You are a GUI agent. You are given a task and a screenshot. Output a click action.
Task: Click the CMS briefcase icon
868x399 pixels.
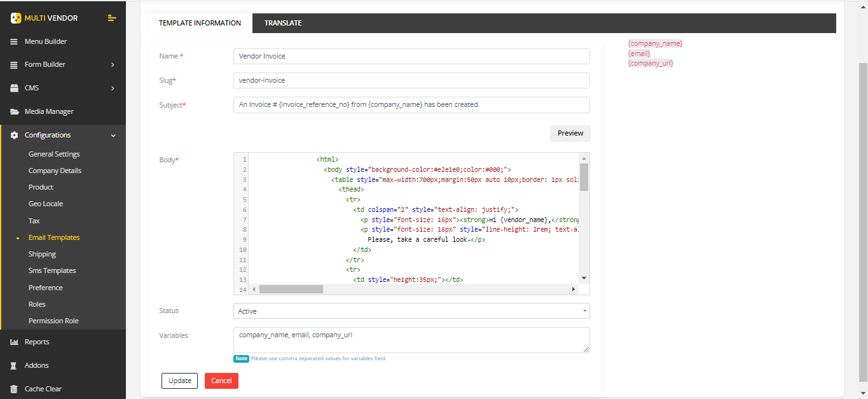click(14, 88)
